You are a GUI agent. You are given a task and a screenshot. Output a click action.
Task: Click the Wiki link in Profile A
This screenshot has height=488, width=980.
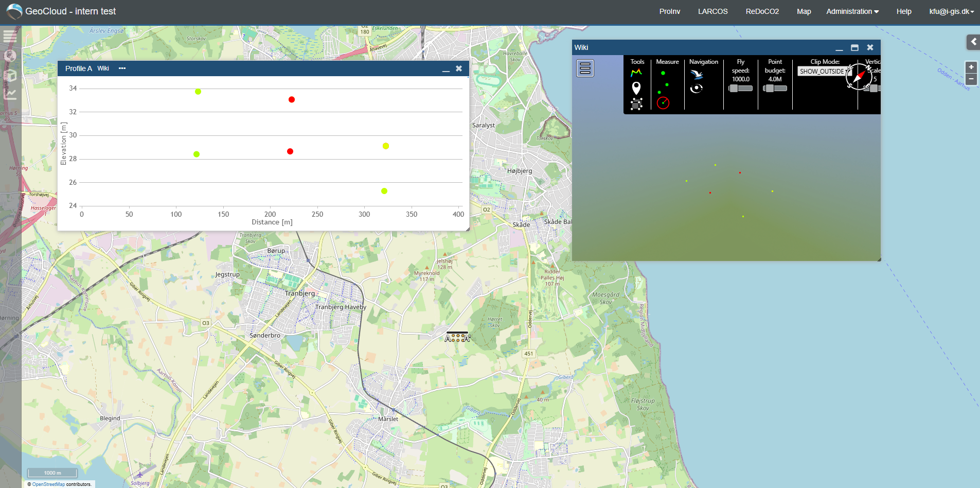103,68
